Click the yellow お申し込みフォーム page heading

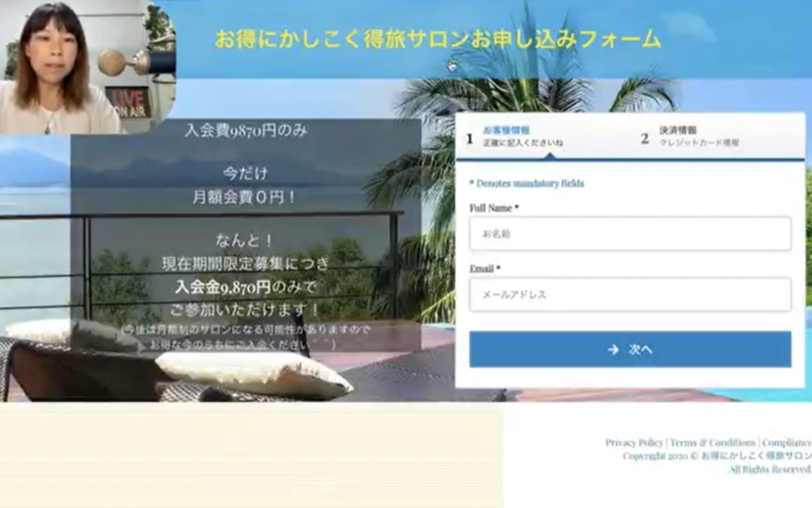[438, 39]
